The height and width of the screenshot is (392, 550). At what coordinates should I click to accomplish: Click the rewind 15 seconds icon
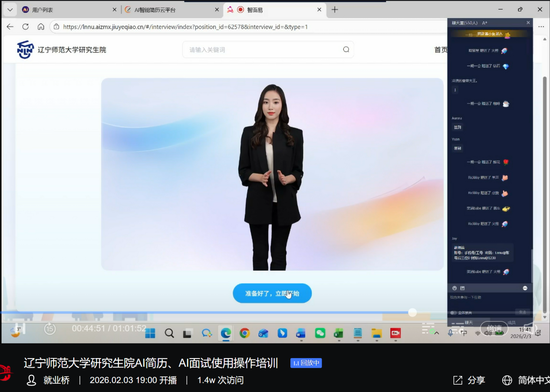[x=50, y=329]
